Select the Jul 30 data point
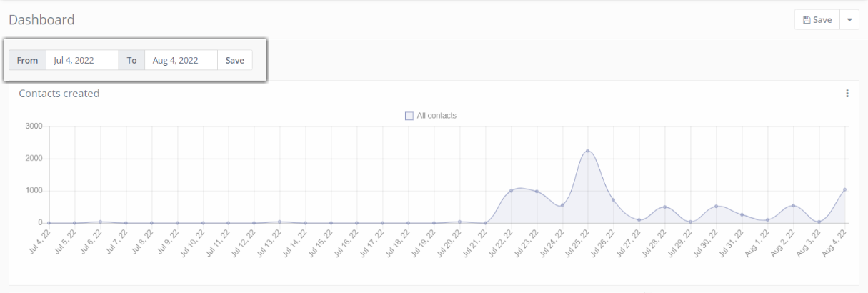The width and height of the screenshot is (868, 293). click(x=716, y=207)
